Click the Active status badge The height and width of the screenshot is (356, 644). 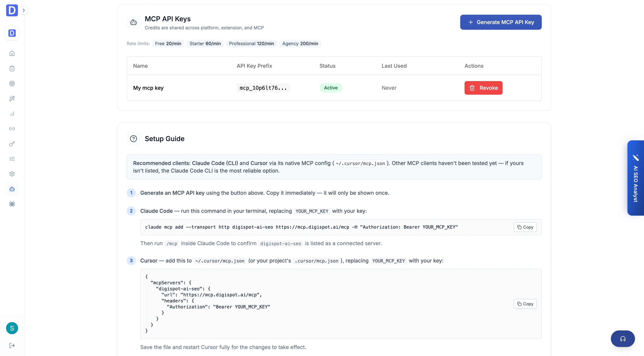tap(330, 88)
